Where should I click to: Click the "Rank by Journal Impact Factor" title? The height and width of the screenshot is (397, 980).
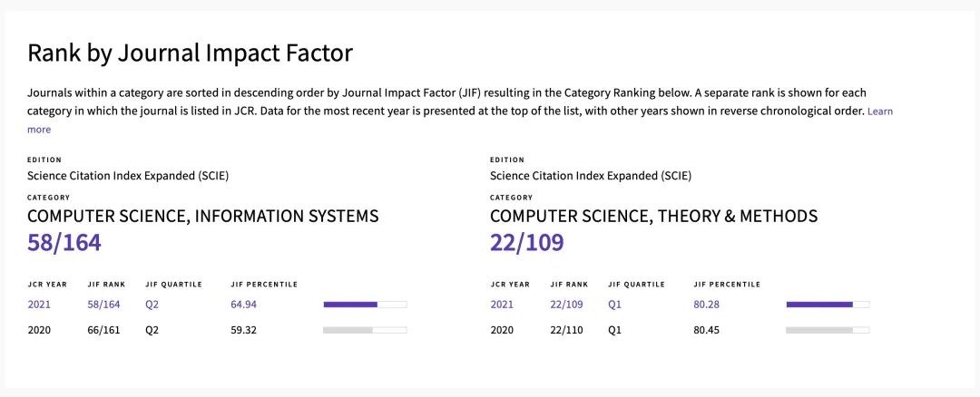pyautogui.click(x=190, y=53)
